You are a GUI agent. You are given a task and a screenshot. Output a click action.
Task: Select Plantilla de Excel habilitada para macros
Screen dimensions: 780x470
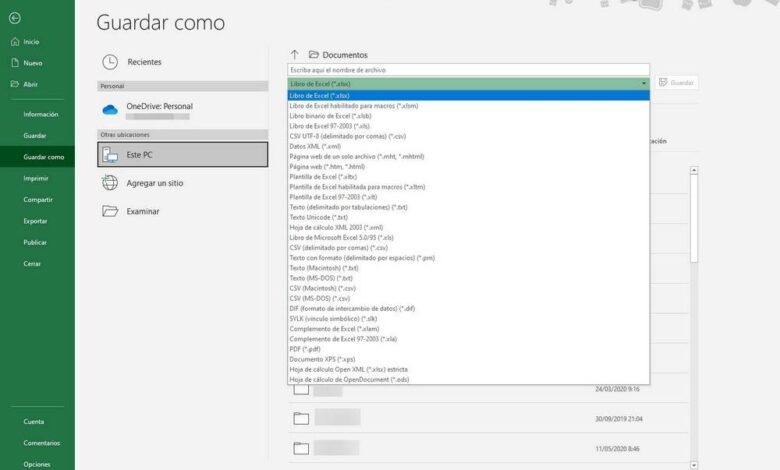(469, 187)
